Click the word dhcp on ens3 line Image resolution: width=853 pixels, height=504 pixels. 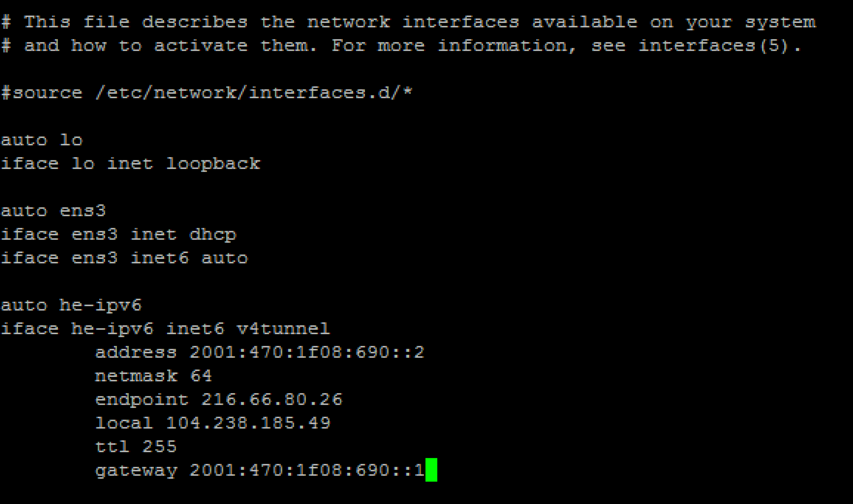tap(213, 235)
